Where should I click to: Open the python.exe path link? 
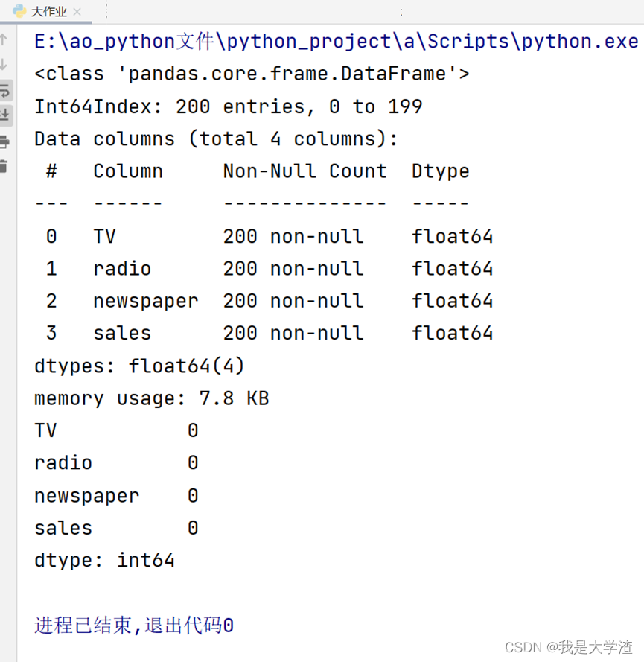click(x=337, y=42)
